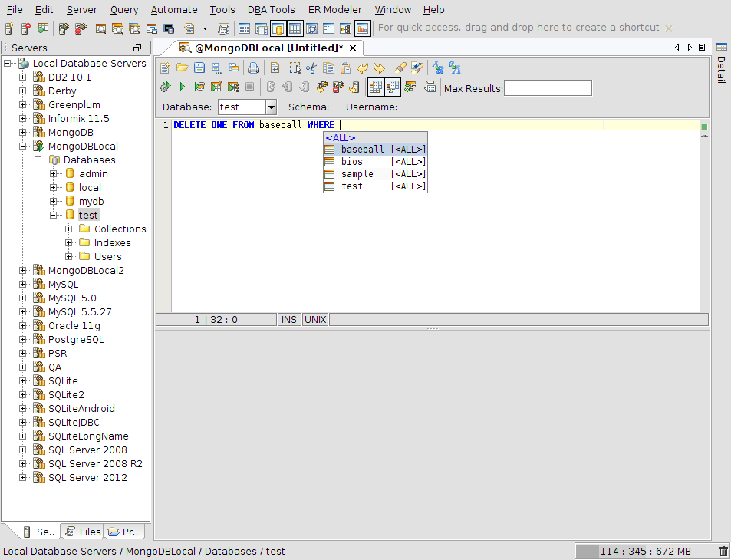Click the grayed stop square button
This screenshot has height=560, width=731.
click(250, 87)
